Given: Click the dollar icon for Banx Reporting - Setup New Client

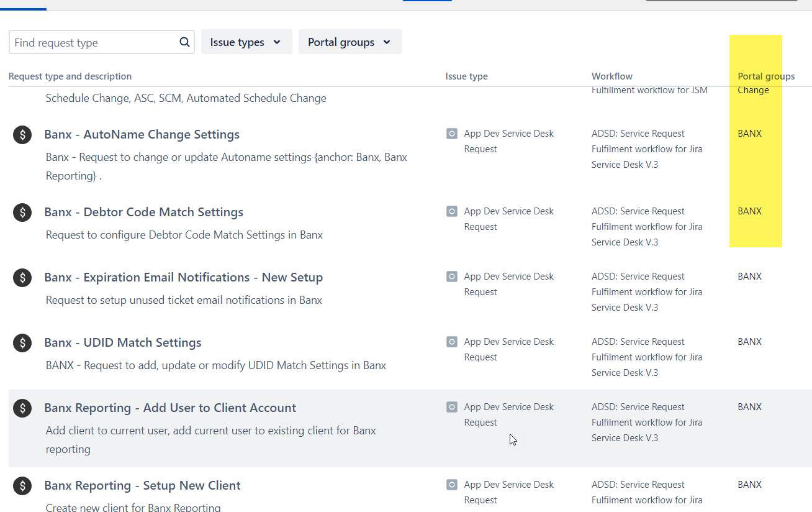Looking at the screenshot, I should tap(22, 485).
